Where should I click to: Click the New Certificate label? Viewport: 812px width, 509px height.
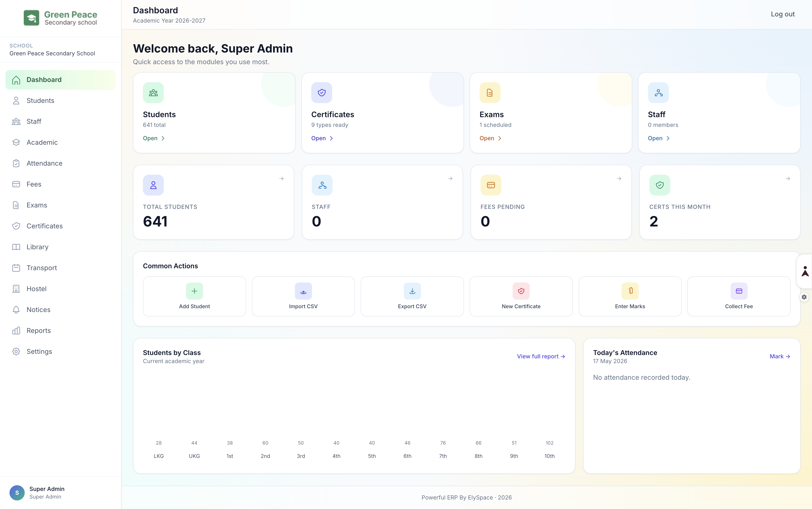click(521, 306)
